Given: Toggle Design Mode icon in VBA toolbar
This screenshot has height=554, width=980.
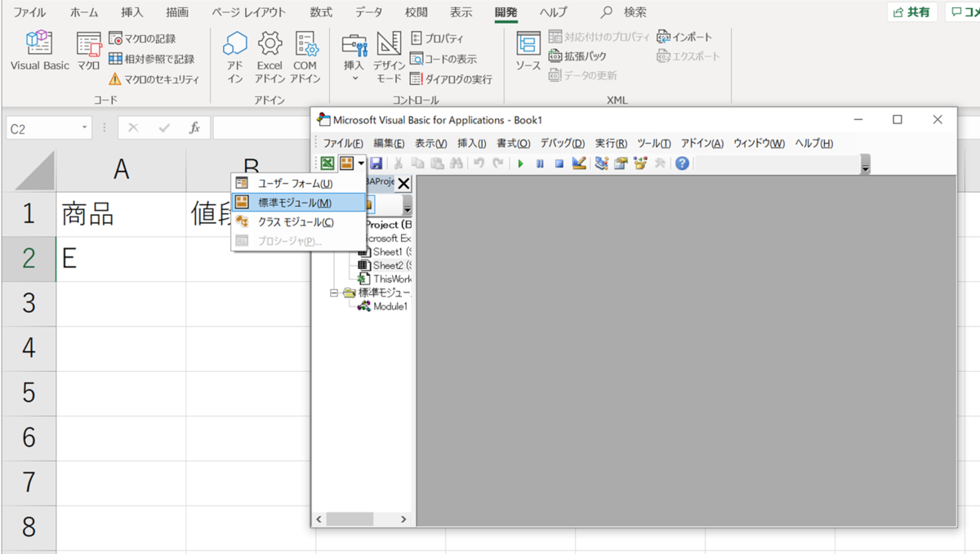Looking at the screenshot, I should pyautogui.click(x=579, y=163).
